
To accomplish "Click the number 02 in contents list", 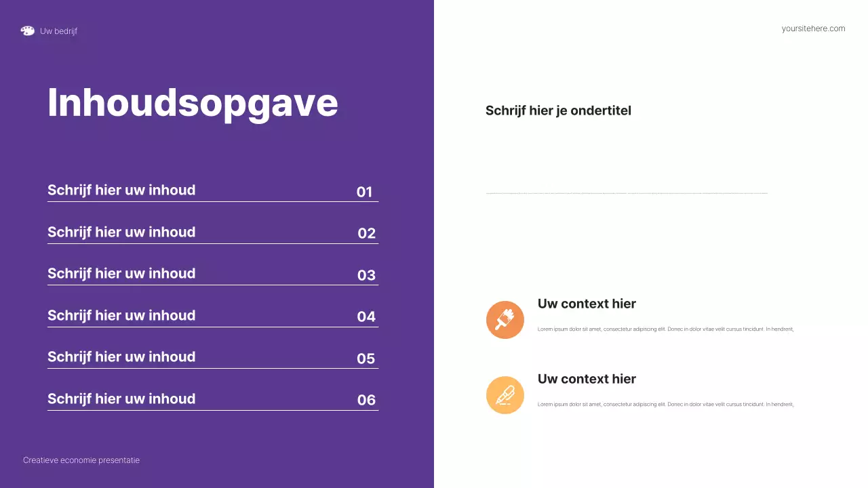I will 366,234.
